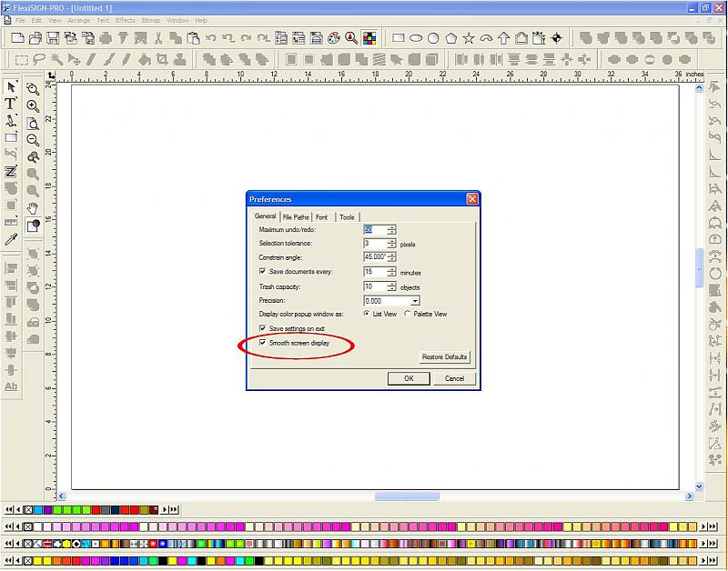Select Palette View radio button

click(x=407, y=314)
